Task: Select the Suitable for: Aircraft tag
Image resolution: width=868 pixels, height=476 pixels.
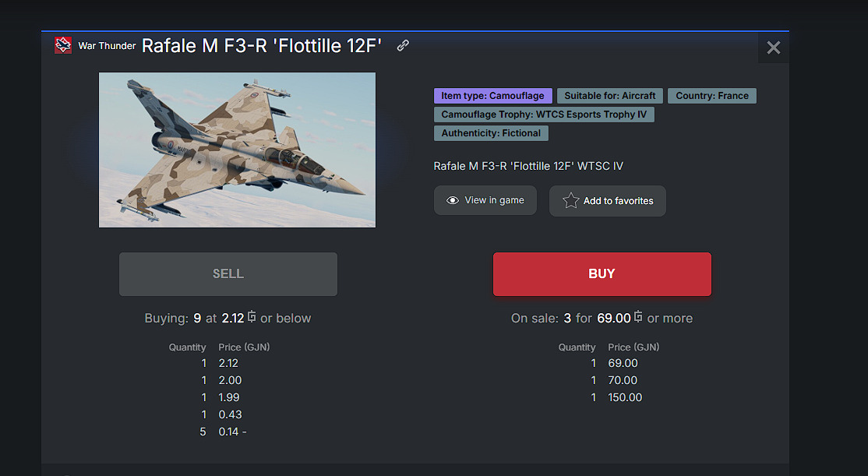Action: (x=609, y=96)
